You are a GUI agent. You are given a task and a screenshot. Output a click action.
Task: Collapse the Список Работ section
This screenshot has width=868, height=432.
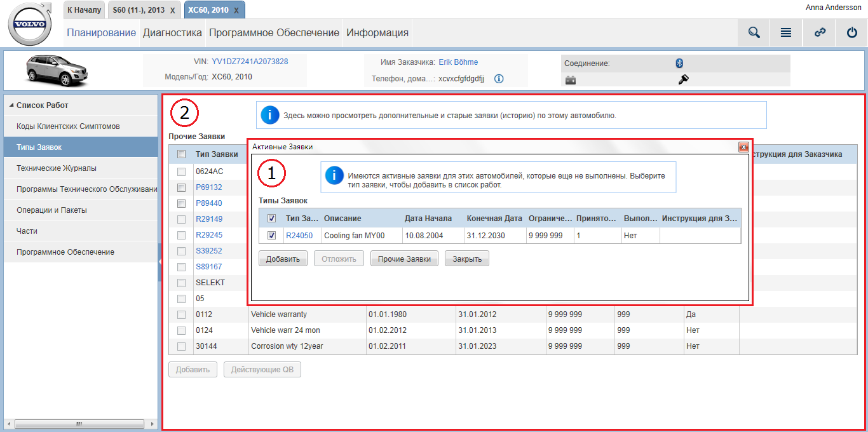pyautogui.click(x=12, y=105)
